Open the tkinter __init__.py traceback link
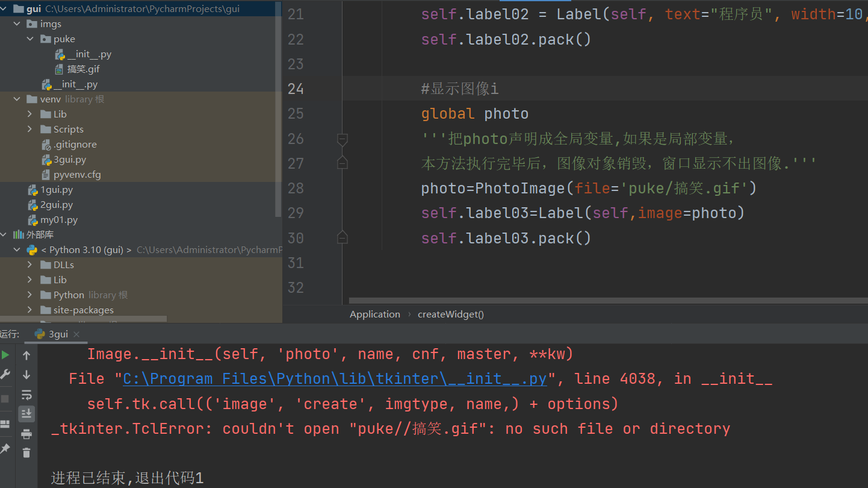The height and width of the screenshot is (488, 868). click(x=335, y=379)
